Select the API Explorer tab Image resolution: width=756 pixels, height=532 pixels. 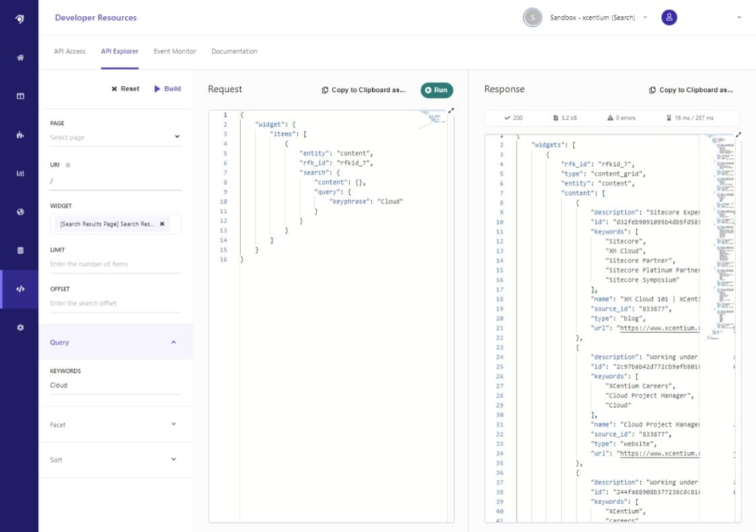click(120, 51)
